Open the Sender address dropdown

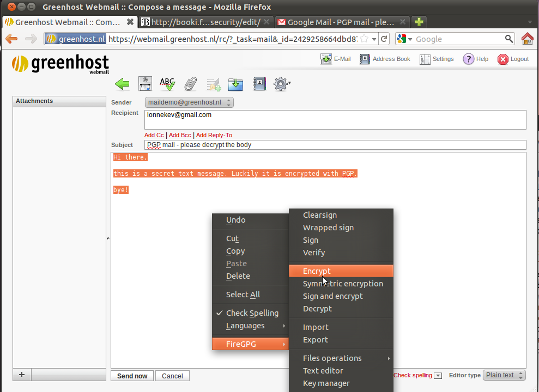(x=189, y=102)
